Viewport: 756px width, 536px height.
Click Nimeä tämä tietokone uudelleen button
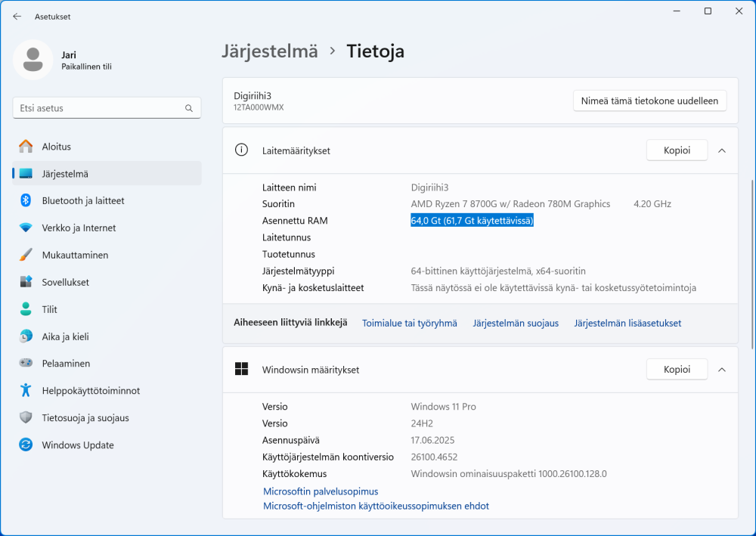(x=649, y=101)
